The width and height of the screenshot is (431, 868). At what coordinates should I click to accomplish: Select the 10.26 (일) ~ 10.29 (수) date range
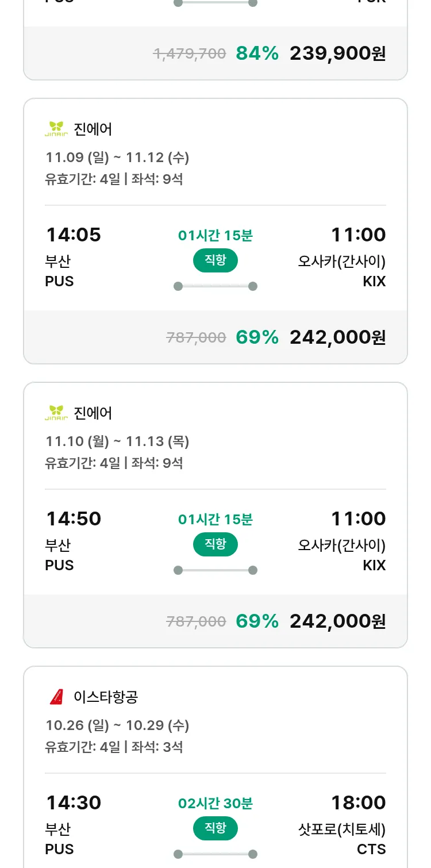tap(117, 725)
